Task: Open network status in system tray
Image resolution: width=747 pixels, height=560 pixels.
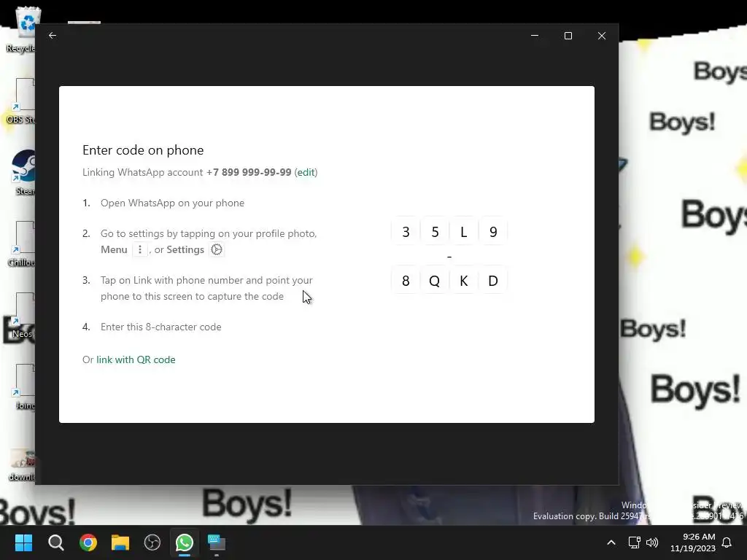Action: (x=634, y=542)
